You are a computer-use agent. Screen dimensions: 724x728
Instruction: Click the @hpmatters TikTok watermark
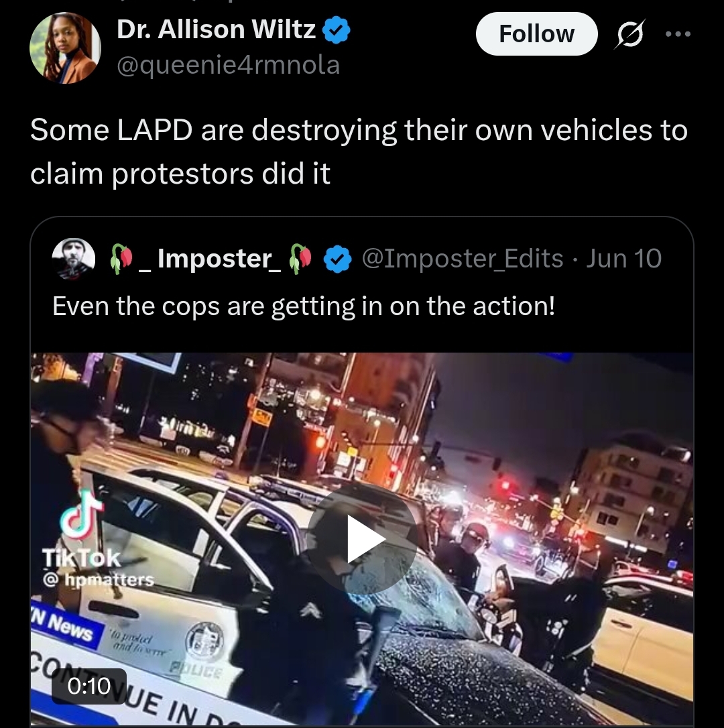(99, 580)
